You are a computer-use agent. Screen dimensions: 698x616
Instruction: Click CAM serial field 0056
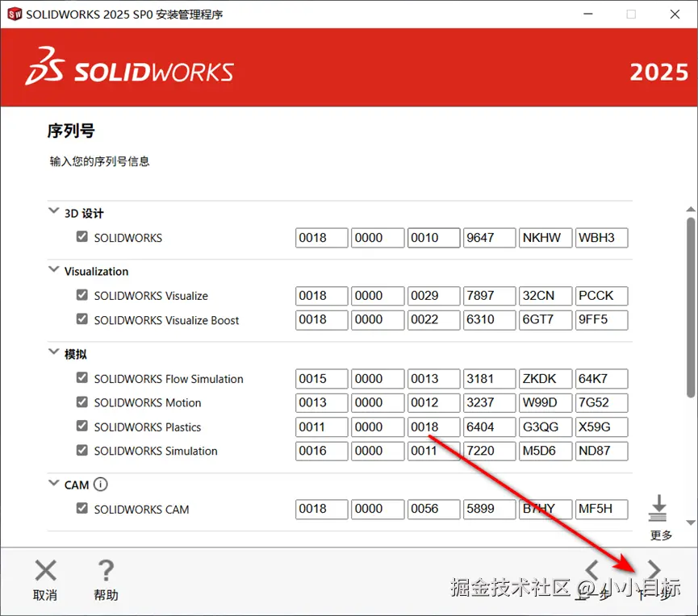(x=433, y=510)
